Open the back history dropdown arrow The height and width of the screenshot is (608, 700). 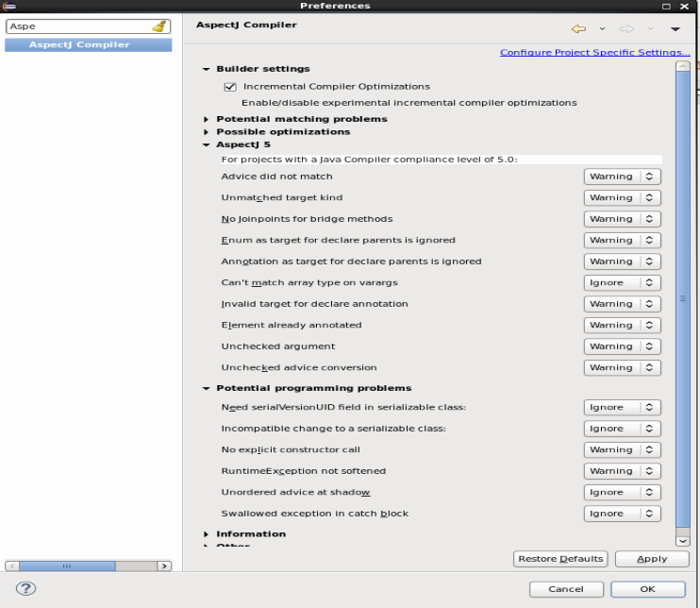[x=602, y=29]
